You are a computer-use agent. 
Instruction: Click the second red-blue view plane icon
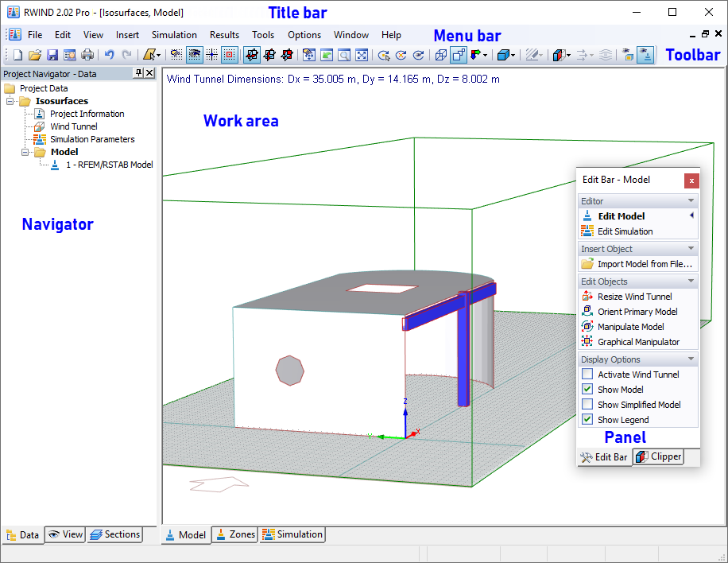click(x=269, y=55)
